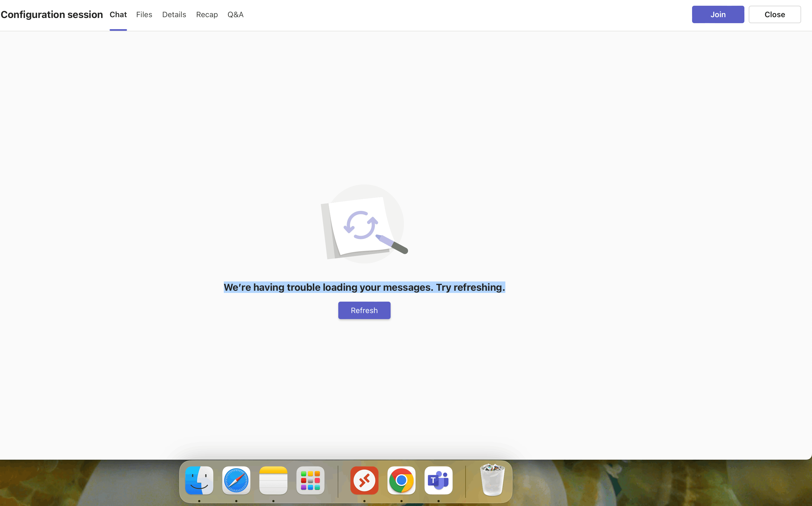
Task: Open the Details tab
Action: point(174,15)
